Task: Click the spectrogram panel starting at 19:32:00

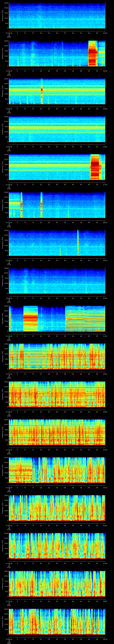Action: click(57, 394)
